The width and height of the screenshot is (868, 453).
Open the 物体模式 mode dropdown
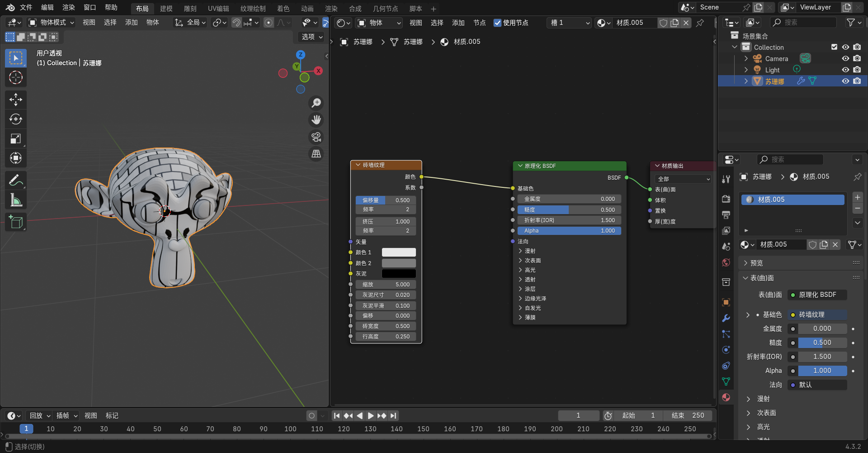[x=51, y=23]
